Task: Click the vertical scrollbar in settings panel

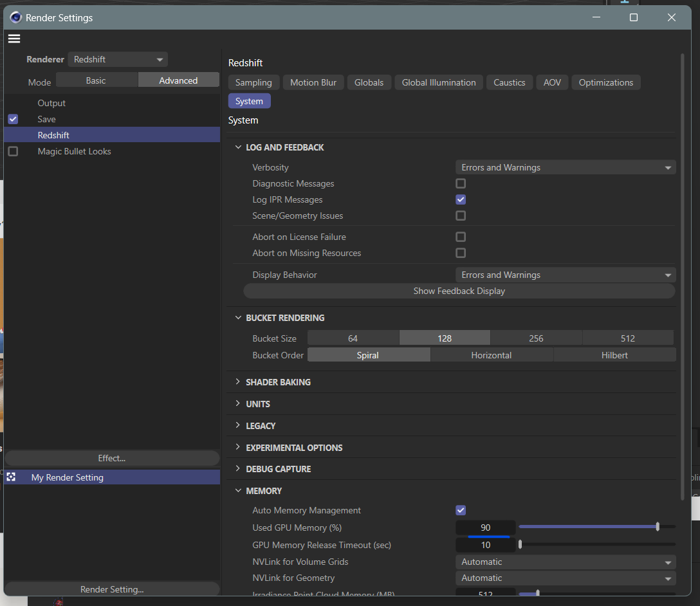Action: 682,277
